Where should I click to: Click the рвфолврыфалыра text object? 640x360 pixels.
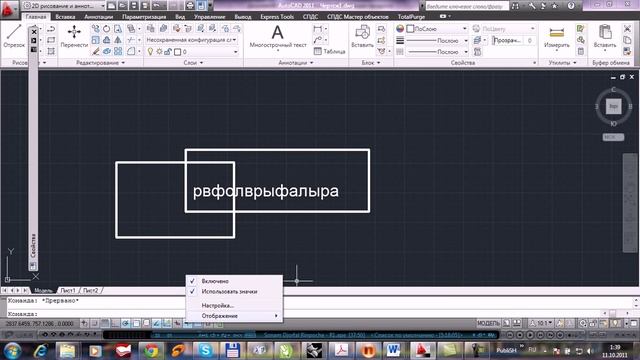tap(266, 191)
